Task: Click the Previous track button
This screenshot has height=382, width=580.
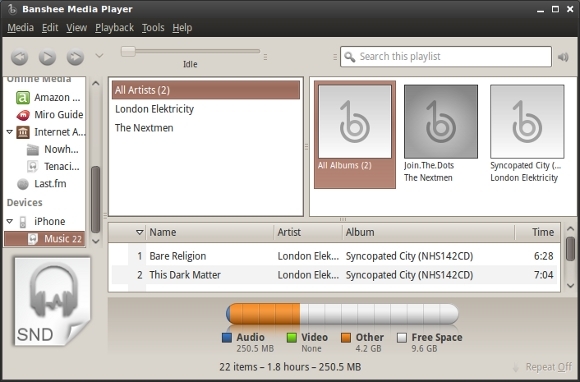Action: click(20, 57)
